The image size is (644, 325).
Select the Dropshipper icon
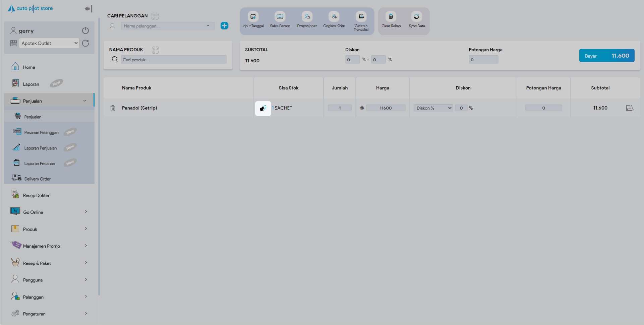coord(307,17)
